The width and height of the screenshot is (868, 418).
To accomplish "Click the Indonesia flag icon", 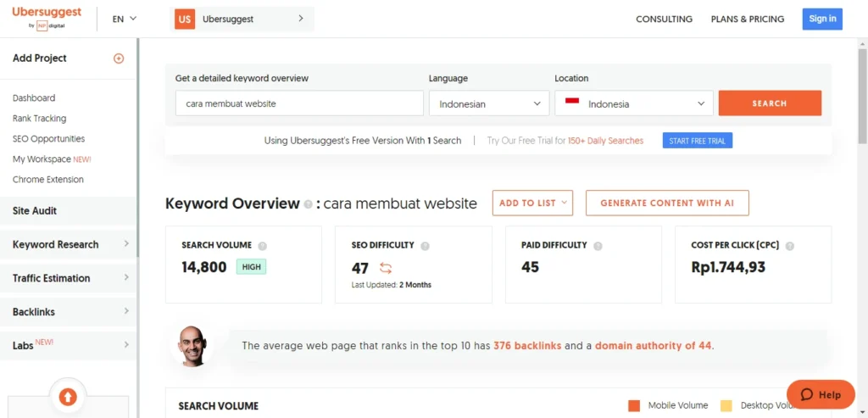I will 572,101.
